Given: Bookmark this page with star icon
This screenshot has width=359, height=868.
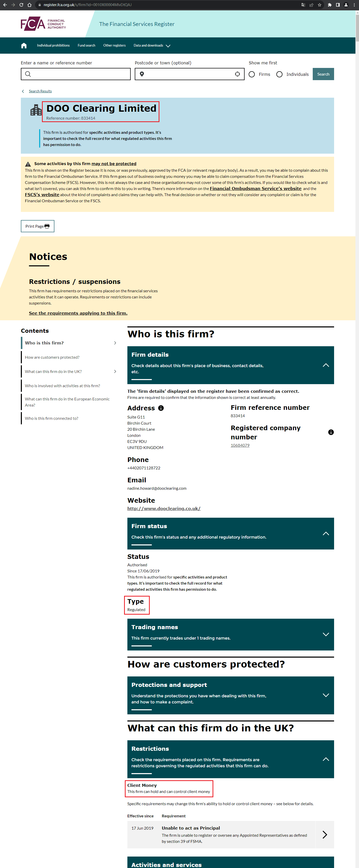Looking at the screenshot, I should [320, 5].
